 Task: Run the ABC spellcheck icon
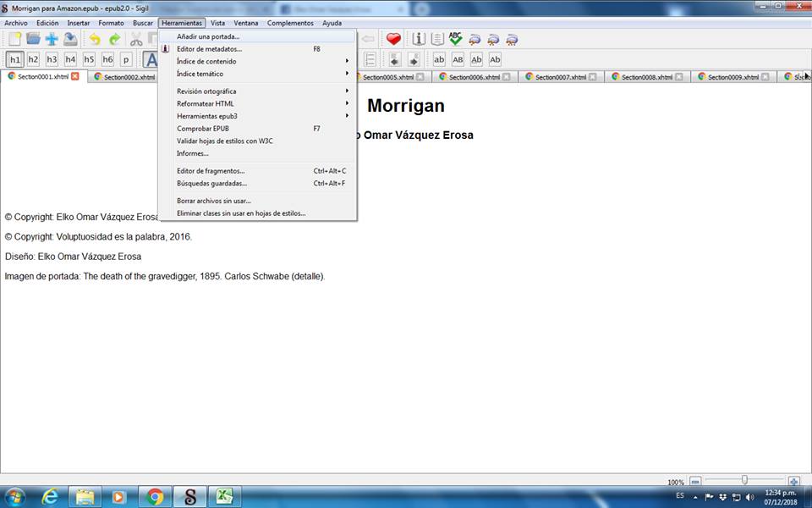click(456, 39)
